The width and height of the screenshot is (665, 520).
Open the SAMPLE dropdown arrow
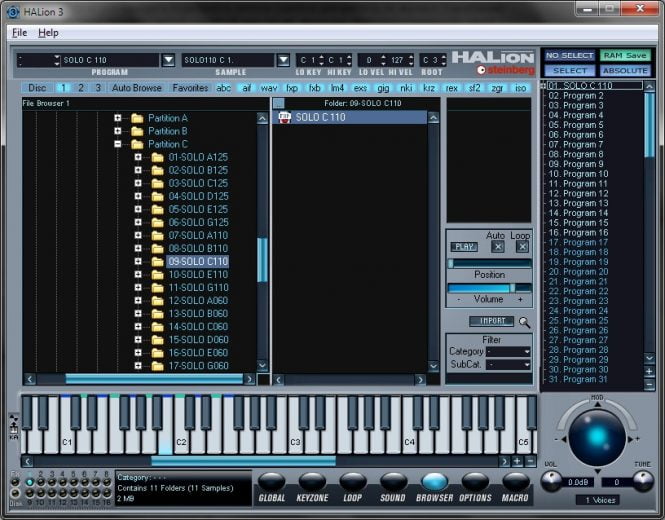point(283,60)
